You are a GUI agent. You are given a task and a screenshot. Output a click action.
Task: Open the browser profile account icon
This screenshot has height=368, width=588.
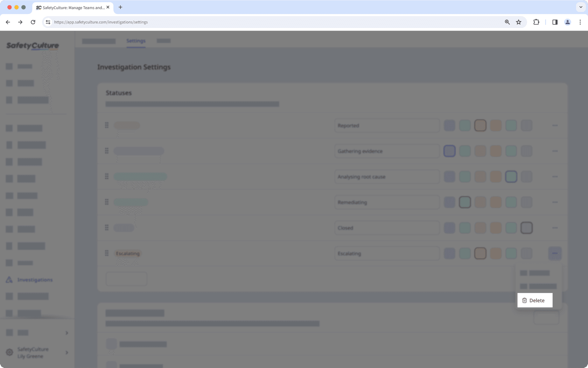(x=567, y=22)
